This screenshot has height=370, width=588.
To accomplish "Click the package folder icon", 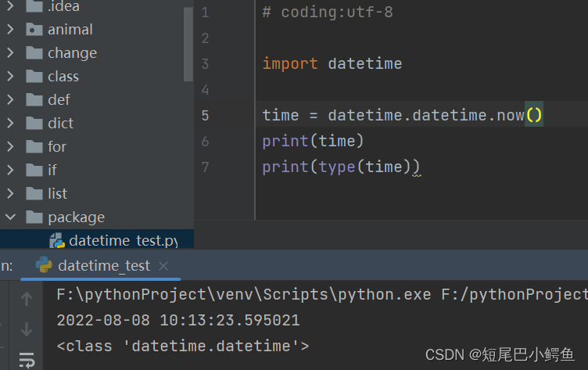I will [34, 217].
